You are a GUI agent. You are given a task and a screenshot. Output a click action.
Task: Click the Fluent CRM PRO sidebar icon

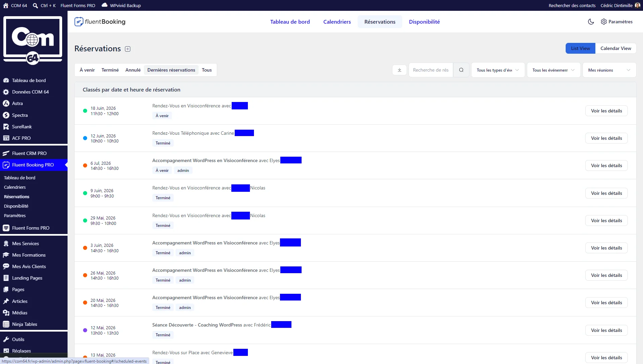click(6, 153)
